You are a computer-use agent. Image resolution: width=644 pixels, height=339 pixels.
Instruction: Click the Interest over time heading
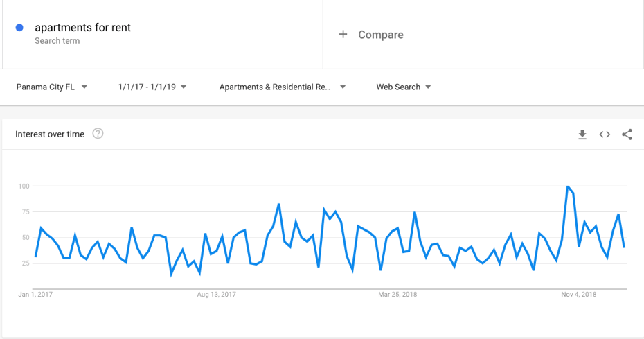(x=50, y=134)
